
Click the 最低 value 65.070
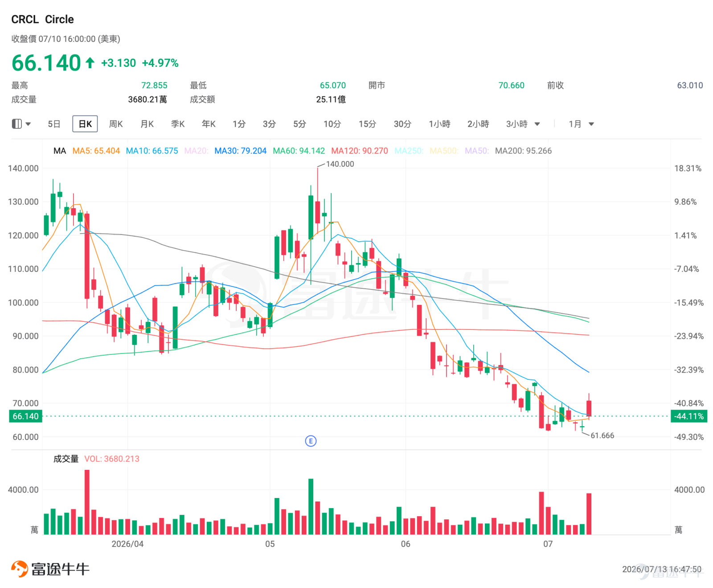pos(333,85)
